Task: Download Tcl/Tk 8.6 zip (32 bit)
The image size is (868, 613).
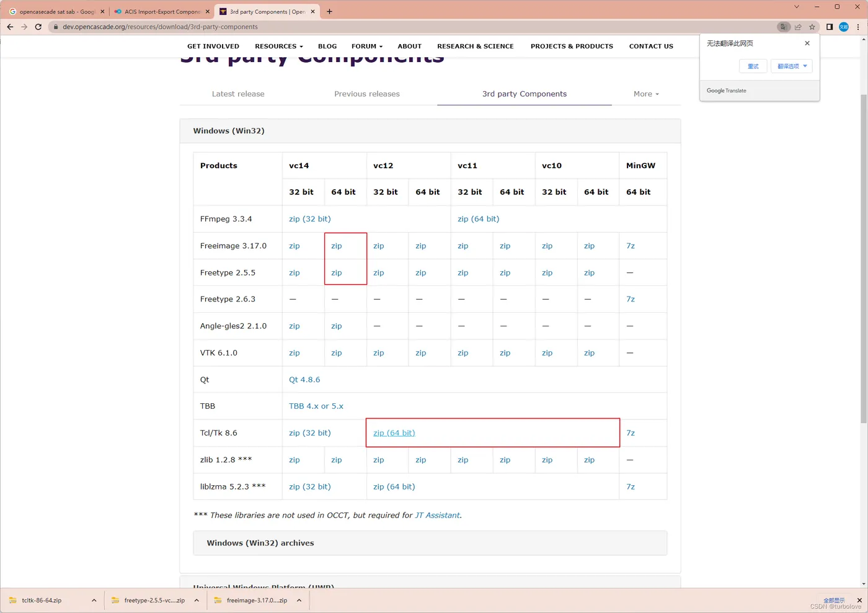Action: (x=310, y=433)
